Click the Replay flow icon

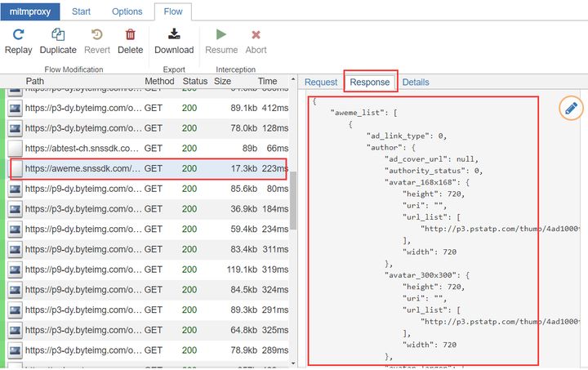(18, 35)
